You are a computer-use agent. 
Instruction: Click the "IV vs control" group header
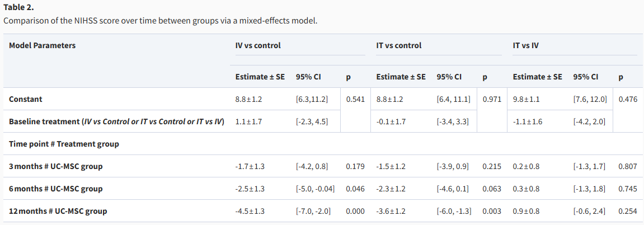pyautogui.click(x=258, y=45)
